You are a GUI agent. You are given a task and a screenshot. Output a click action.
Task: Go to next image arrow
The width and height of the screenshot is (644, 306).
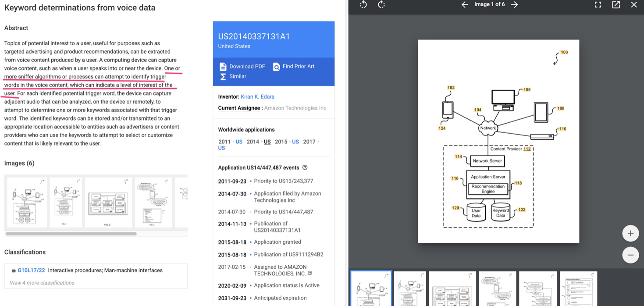[x=515, y=5]
